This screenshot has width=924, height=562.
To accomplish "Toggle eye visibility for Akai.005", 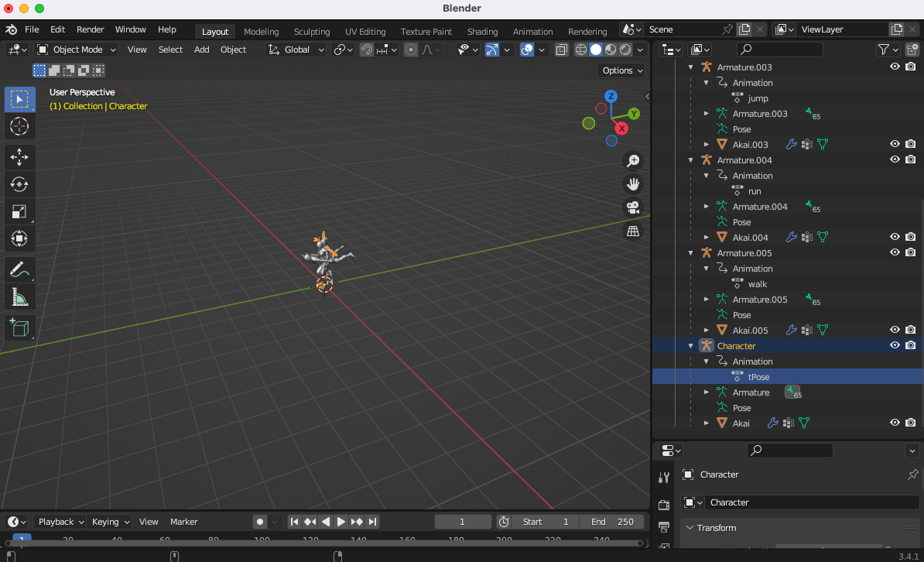I will point(895,331).
